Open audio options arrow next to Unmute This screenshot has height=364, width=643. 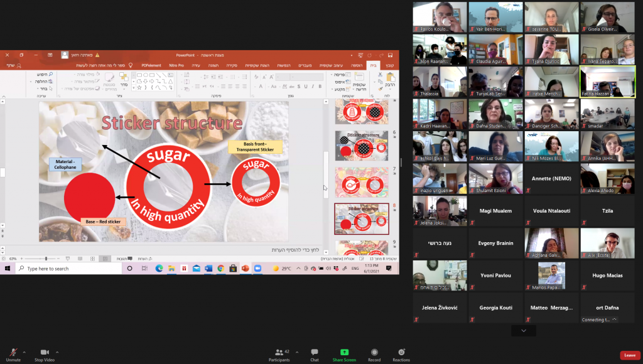click(x=24, y=352)
